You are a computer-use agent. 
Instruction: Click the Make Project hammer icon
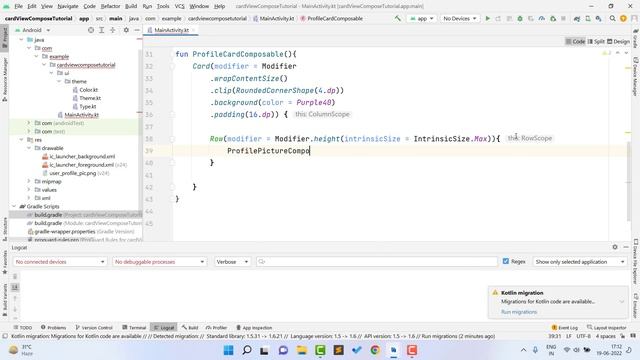pyautogui.click(x=398, y=18)
